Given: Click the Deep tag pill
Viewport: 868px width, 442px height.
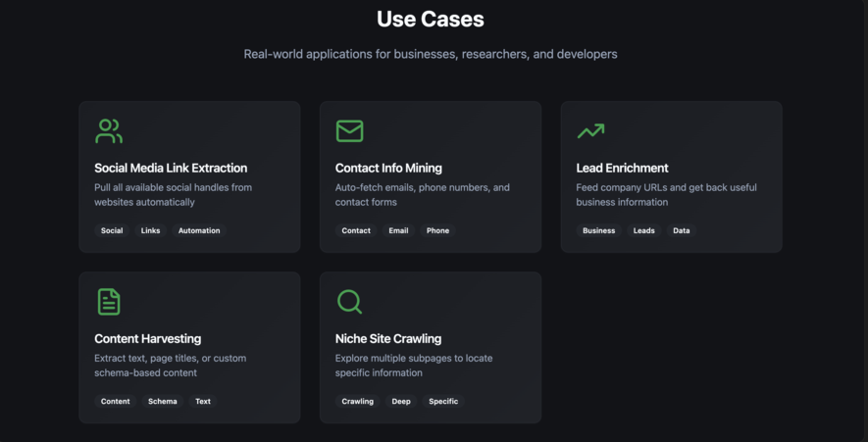Looking at the screenshot, I should (401, 401).
